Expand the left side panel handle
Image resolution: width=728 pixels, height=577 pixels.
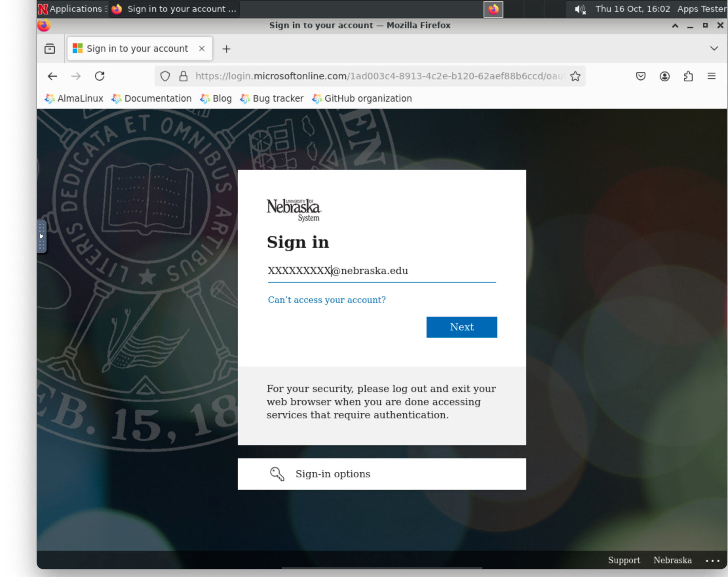[42, 236]
